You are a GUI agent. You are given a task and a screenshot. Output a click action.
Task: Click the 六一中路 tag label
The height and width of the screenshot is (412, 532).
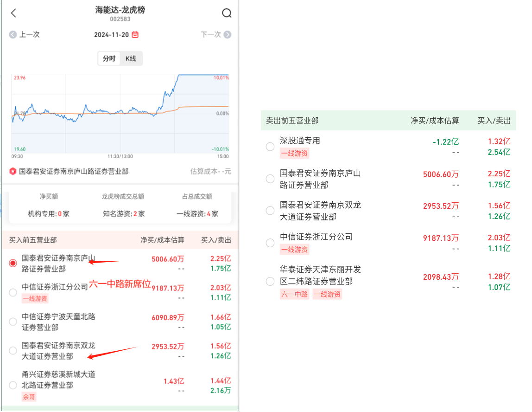point(294,294)
